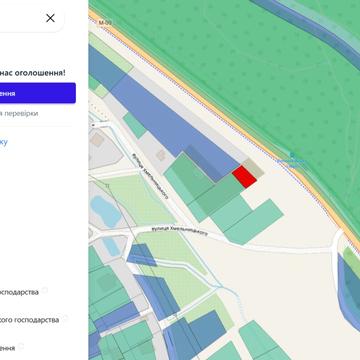Click the diagonal street label вулиця Хмельницького

tap(149, 175)
